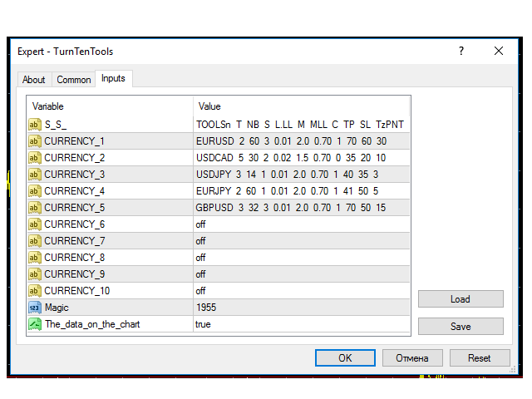This screenshot has height=399, width=532.
Task: Click the off value of CURRENCY_7
Action: tap(200, 241)
